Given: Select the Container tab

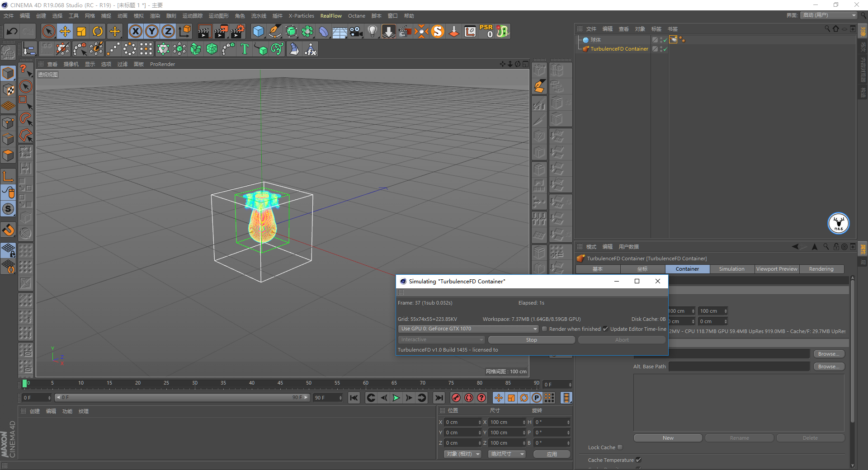Looking at the screenshot, I should 687,269.
